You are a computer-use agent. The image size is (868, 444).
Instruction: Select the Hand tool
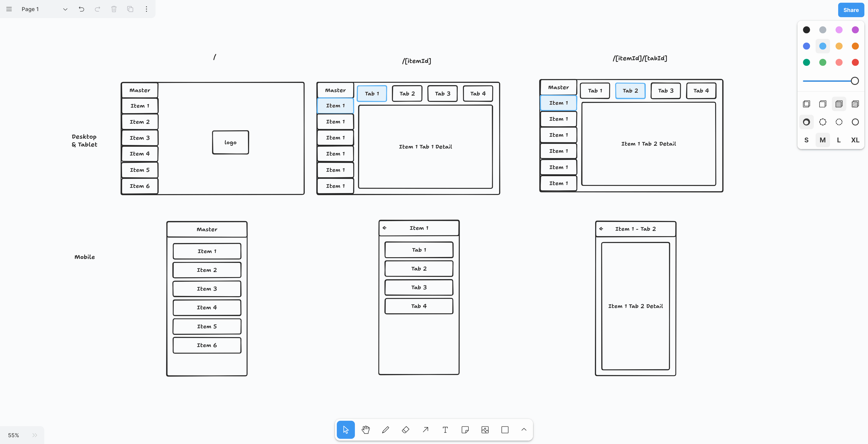(366, 430)
